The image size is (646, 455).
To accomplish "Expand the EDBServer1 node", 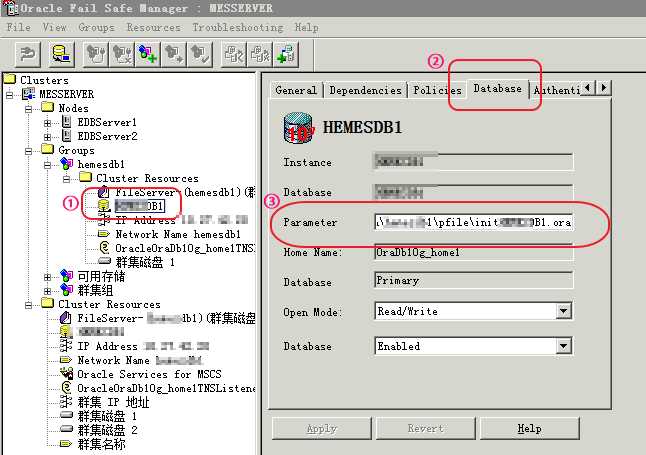I will (47, 123).
